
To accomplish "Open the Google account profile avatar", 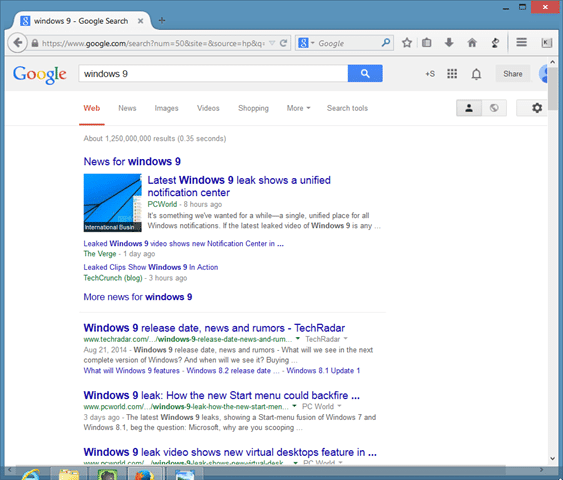I will [544, 74].
